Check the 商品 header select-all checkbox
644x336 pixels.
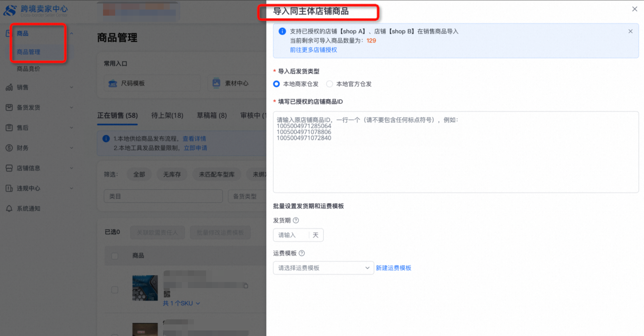[115, 256]
